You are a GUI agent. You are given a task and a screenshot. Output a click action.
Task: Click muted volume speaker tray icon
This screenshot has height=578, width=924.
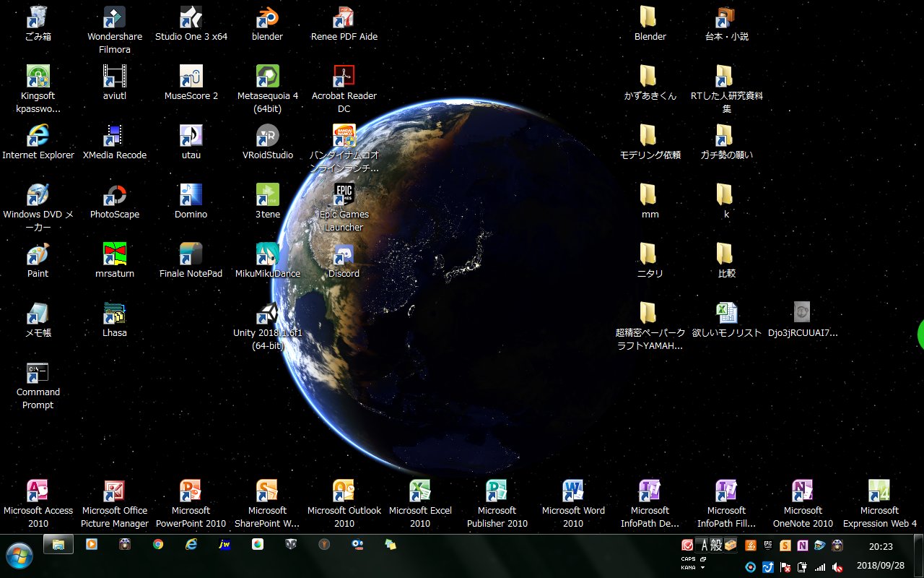click(837, 567)
